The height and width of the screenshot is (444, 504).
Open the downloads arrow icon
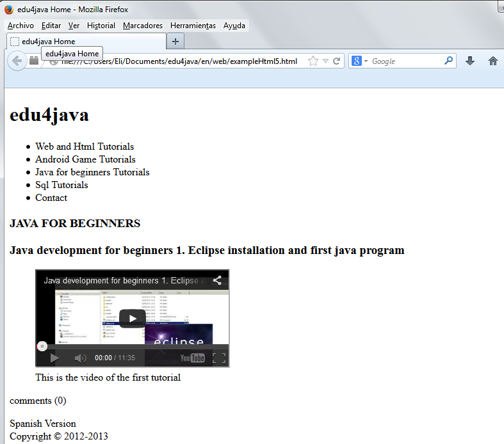point(469,61)
